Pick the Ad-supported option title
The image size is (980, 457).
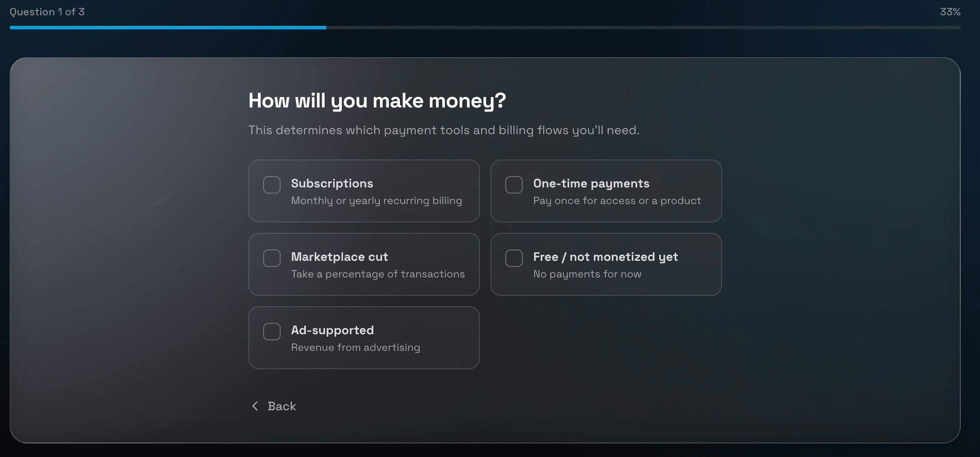pyautogui.click(x=332, y=330)
